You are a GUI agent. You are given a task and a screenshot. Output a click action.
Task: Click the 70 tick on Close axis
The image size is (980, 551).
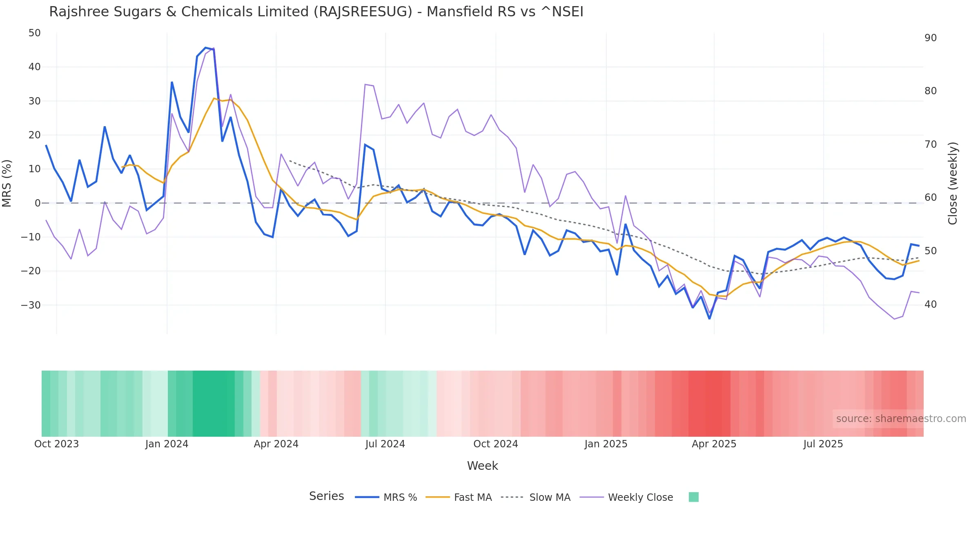point(931,144)
